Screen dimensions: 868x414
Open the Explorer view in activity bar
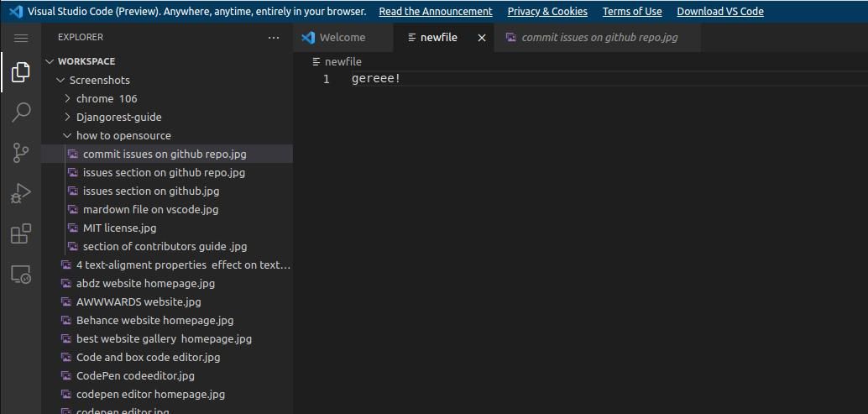click(20, 72)
